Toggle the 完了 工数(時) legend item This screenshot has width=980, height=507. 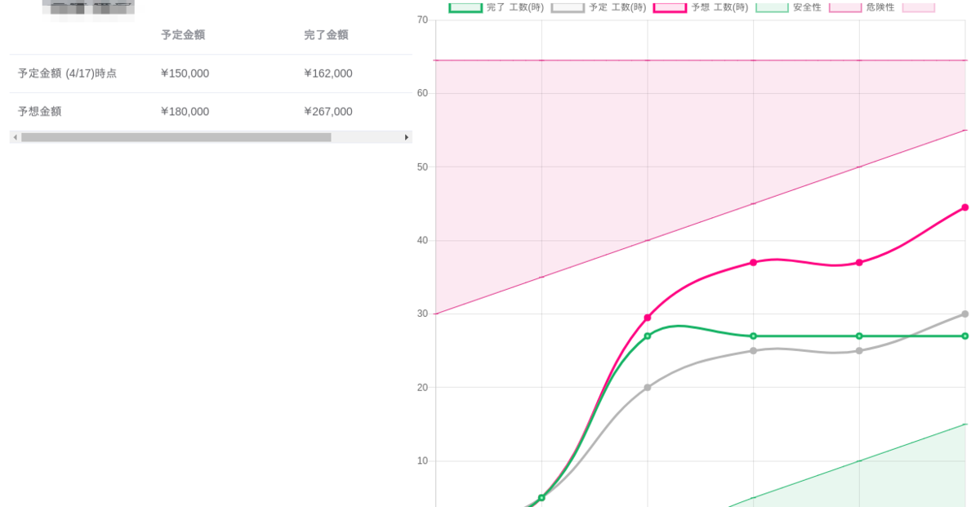497,7
